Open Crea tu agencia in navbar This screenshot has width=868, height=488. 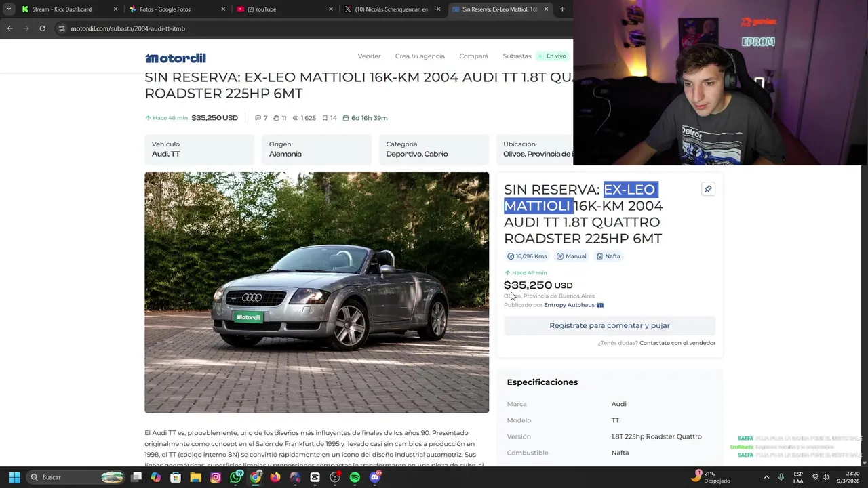tap(420, 56)
